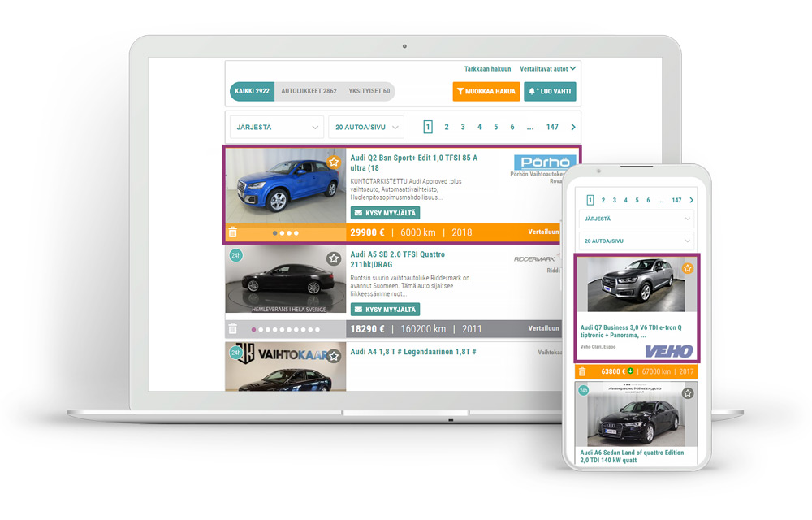
Task: Click the favorite star on the Audi A5 listing
Action: click(x=334, y=258)
